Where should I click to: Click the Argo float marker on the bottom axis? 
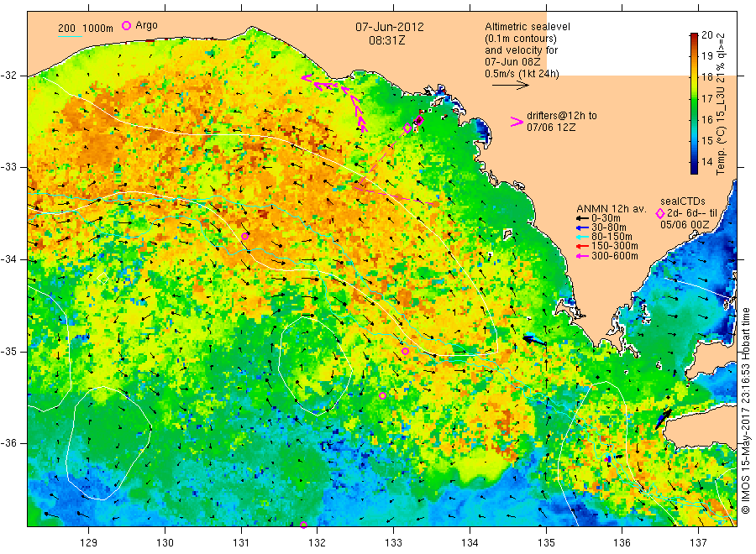pos(303,525)
